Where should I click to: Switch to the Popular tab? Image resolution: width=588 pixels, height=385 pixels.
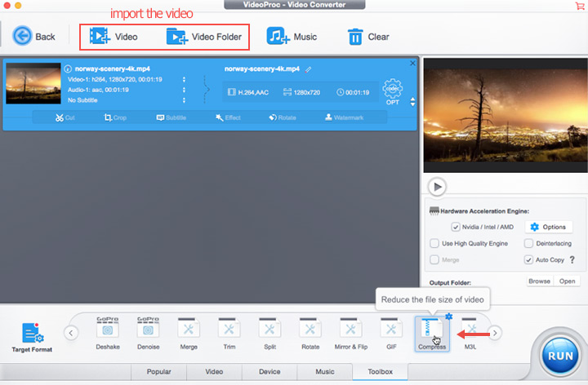158,372
